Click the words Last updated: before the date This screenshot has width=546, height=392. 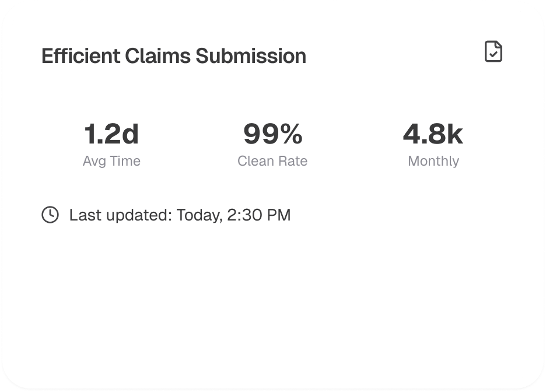[x=120, y=215]
